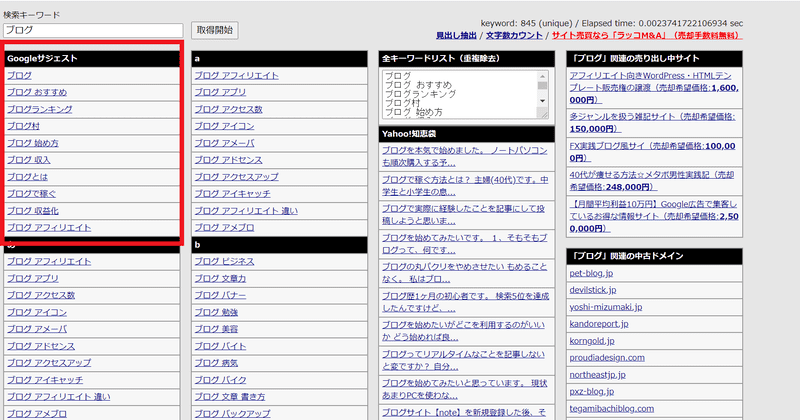Open Yahoo question ブログを始めたいがどこを利用
This screenshot has height=420, width=800.
463,331
